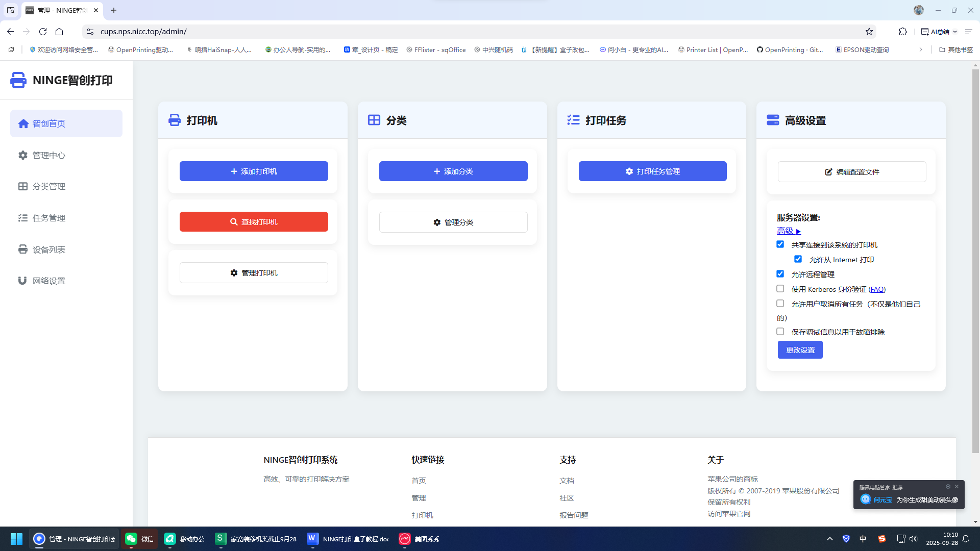This screenshot has height=551, width=980.
Task: Click the 添加打印机 button
Action: point(253,171)
